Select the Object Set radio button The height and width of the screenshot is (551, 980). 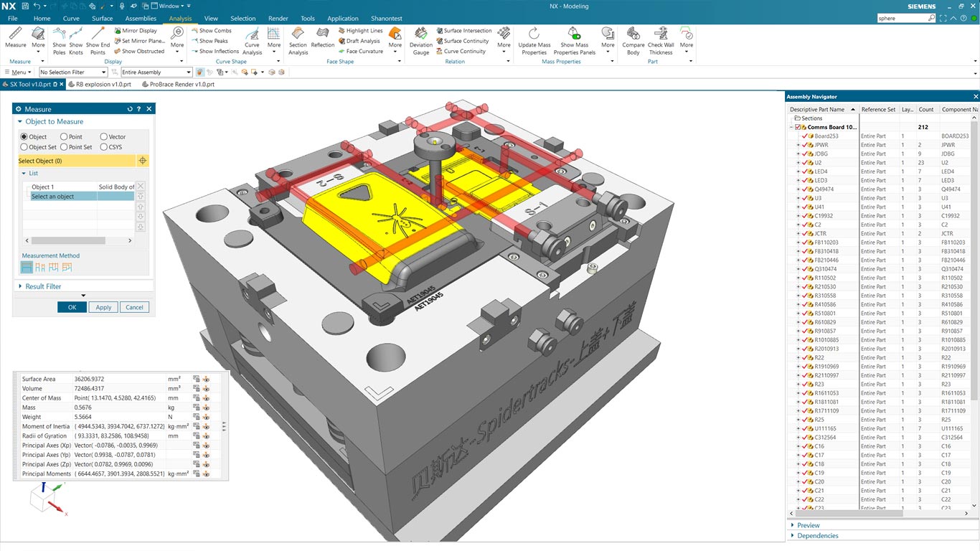tap(24, 147)
